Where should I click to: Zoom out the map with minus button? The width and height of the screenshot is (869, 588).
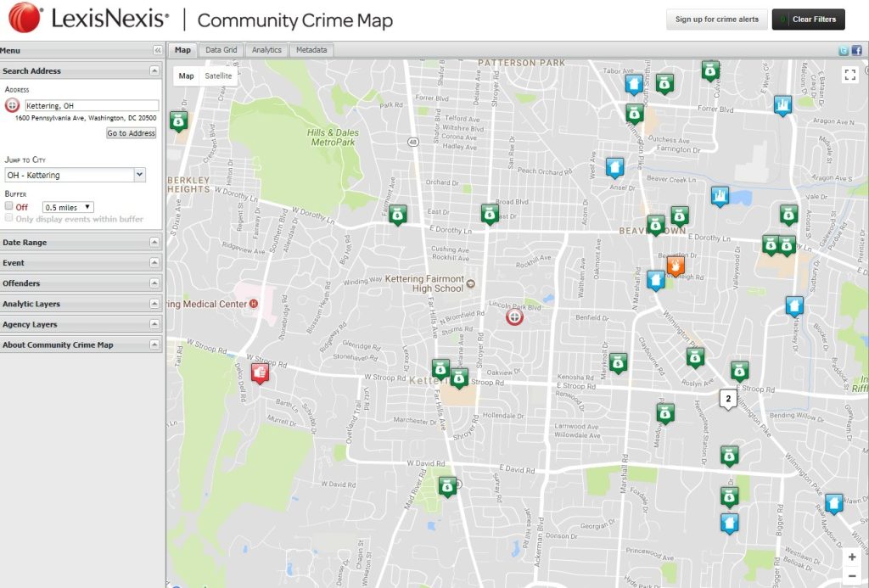pyautogui.click(x=852, y=576)
